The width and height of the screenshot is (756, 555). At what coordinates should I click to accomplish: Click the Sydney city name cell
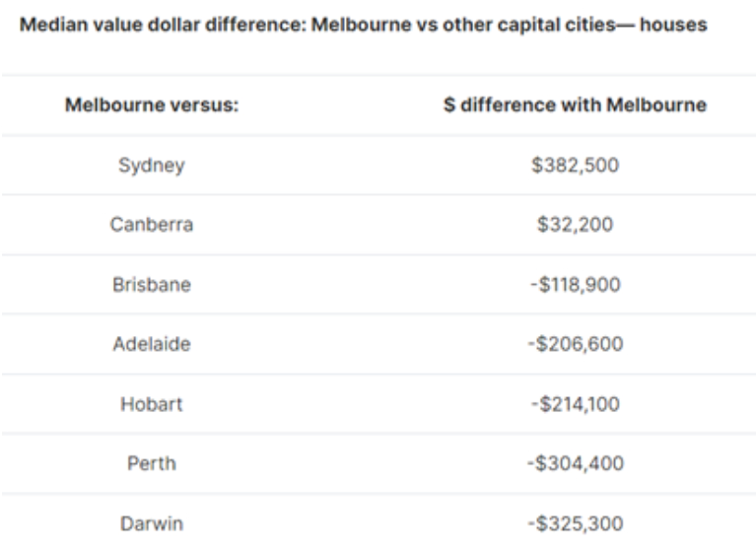[152, 166]
